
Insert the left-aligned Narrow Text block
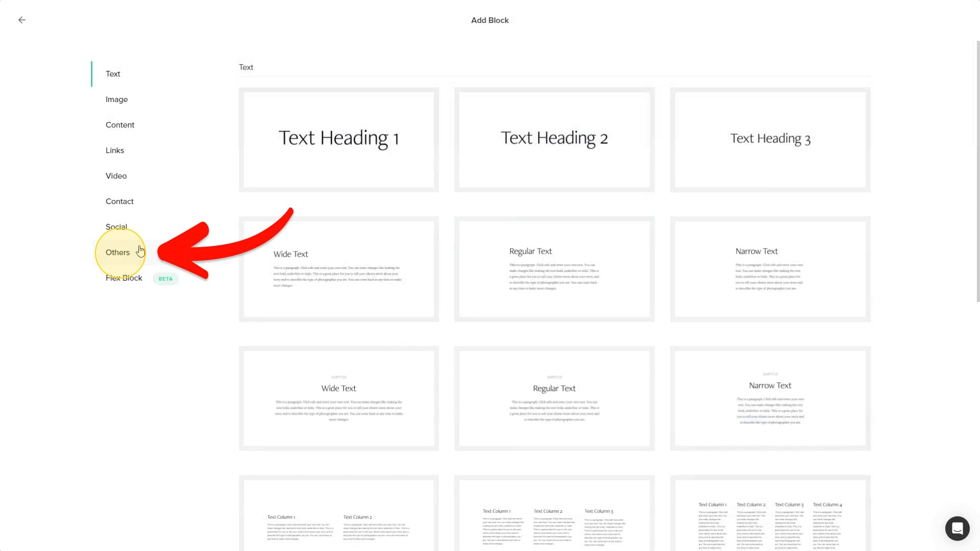click(770, 269)
